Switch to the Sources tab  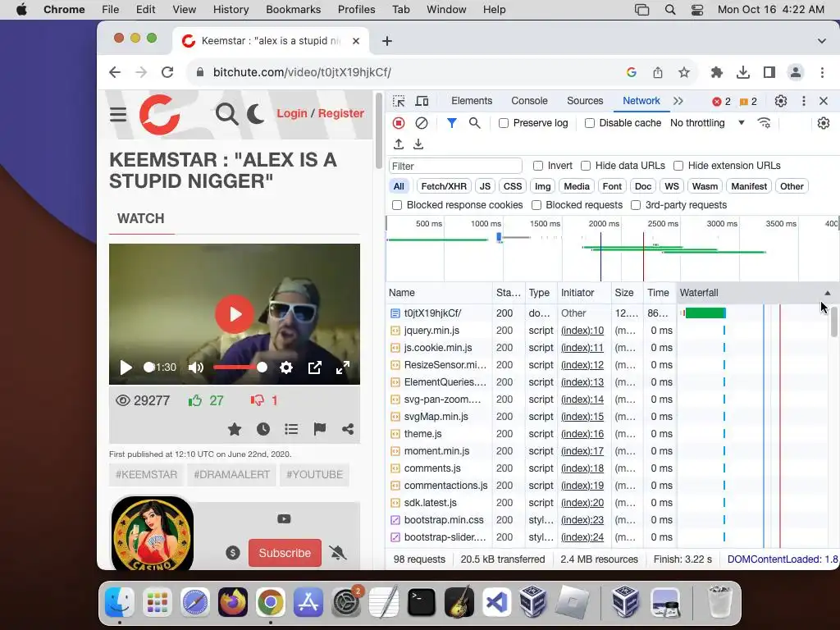[585, 101]
